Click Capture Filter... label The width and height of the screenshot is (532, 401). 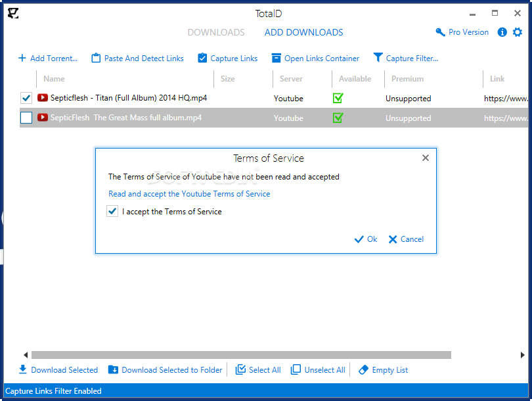pos(412,59)
